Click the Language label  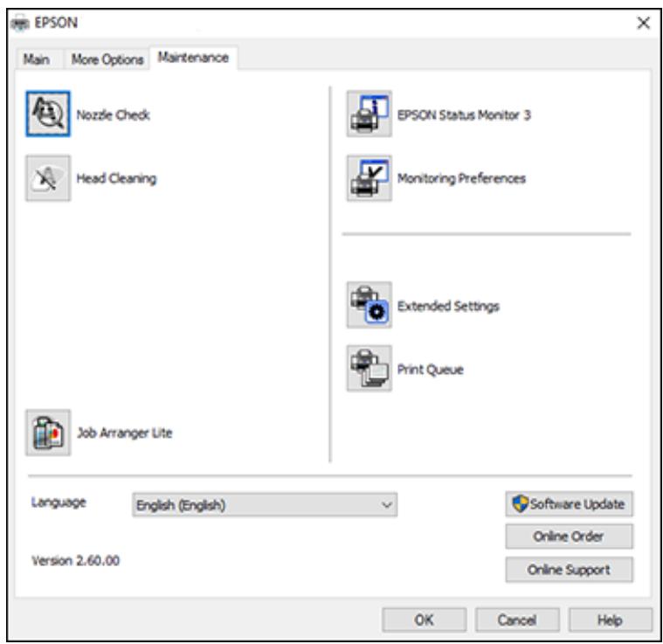coord(59,502)
